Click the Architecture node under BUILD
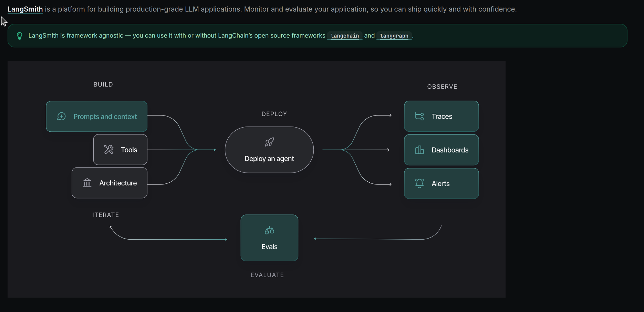Screen dimensions: 644x312 [109, 183]
